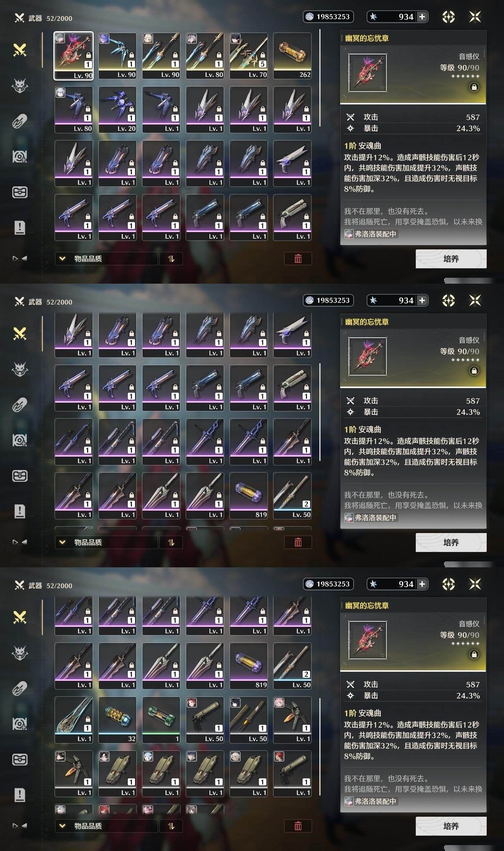Select the Lv. 20 purple weapon thumbnail
The height and width of the screenshot is (851, 504).
[117, 110]
